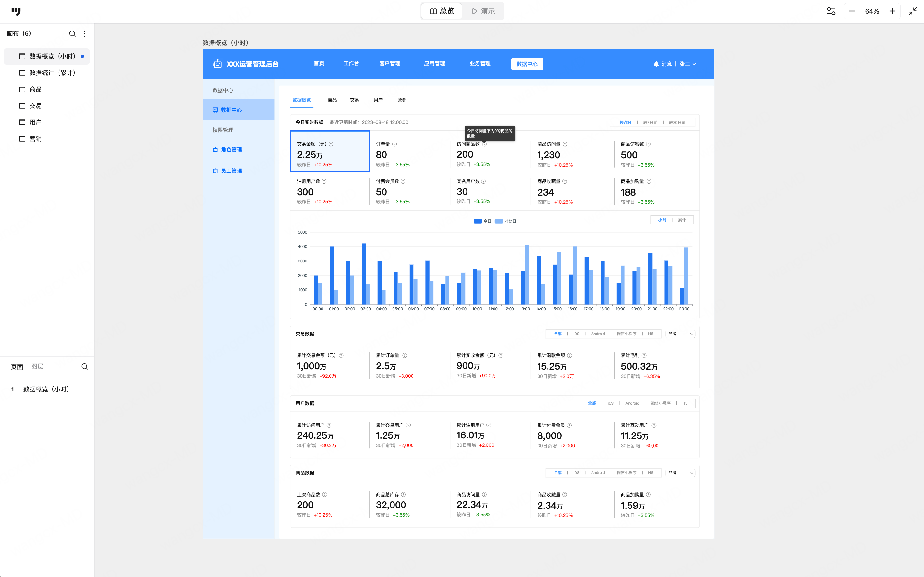Click the help icon beside 订单量
This screenshot has width=924, height=577.
(x=394, y=144)
